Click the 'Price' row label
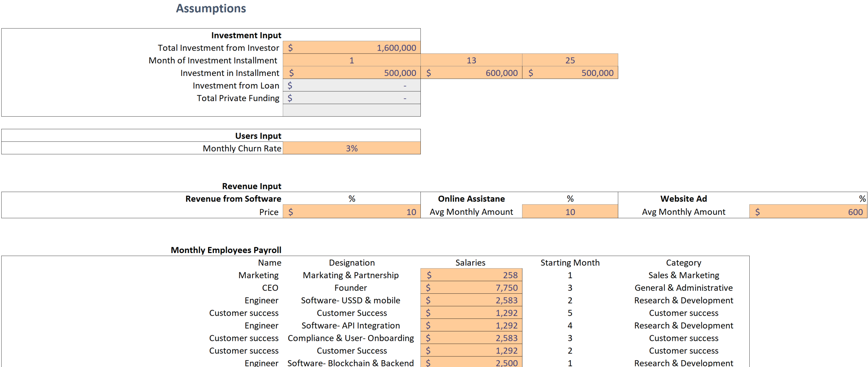This screenshot has height=367, width=868. 269,212
